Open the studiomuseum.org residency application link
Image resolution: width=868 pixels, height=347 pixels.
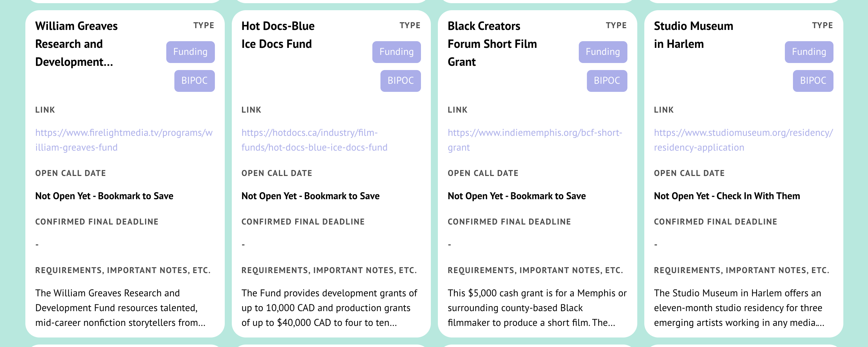(x=743, y=140)
